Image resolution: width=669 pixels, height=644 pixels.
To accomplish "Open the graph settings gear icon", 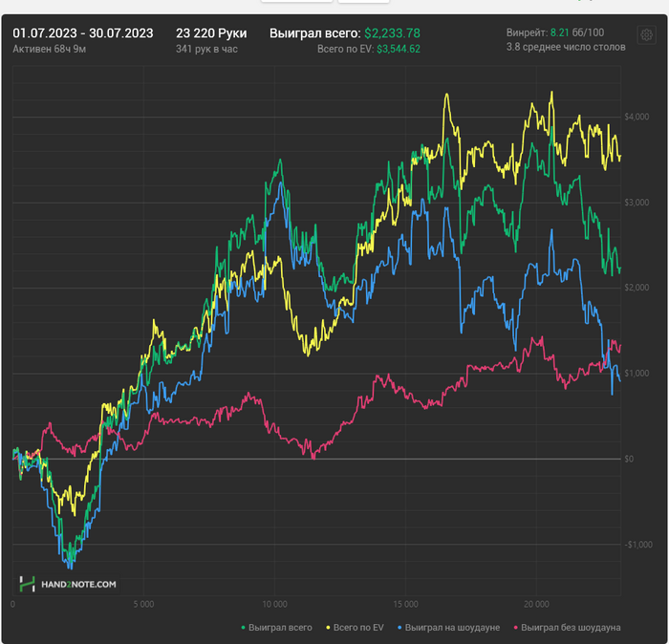I will 646,34.
